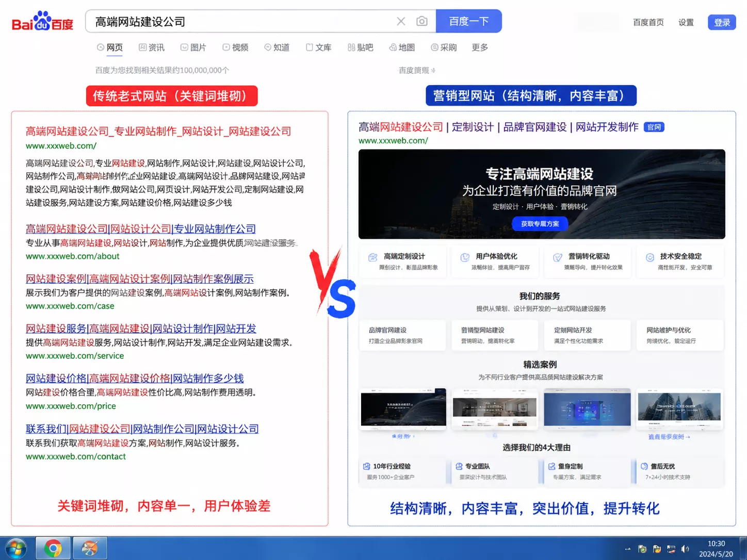747x560 pixels.
Task: Click the 用户体验优化 feature icon
Action: [465, 257]
